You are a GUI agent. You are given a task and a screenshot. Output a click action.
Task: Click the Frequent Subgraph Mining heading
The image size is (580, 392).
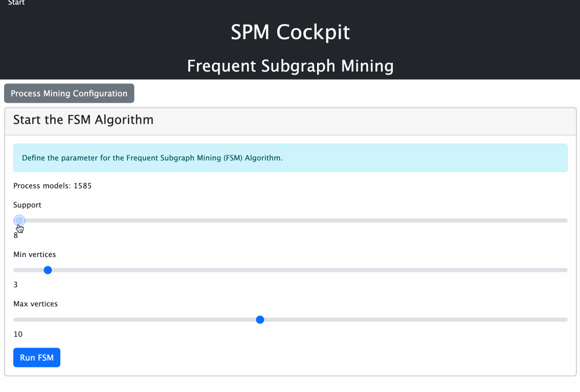pyautogui.click(x=290, y=66)
